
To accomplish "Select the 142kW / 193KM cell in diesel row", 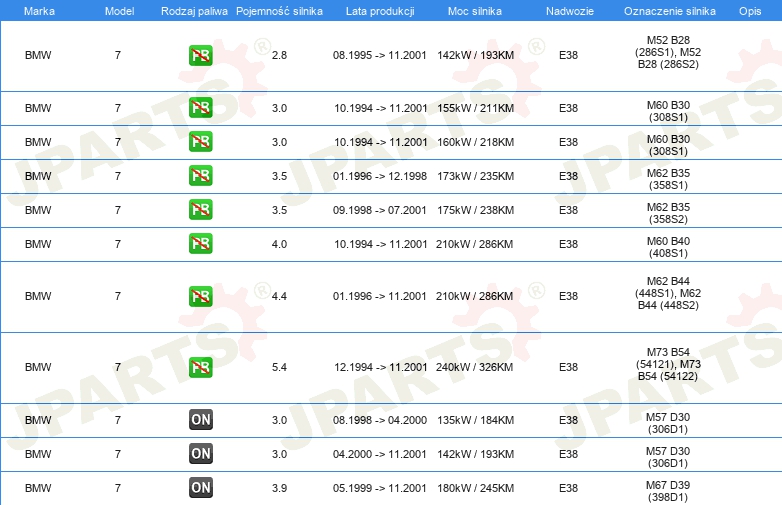I will [475, 454].
